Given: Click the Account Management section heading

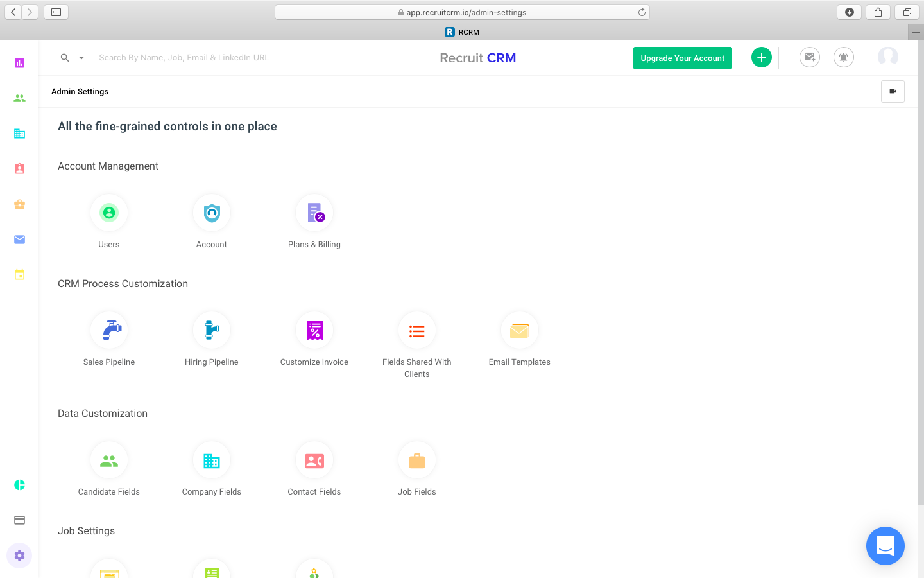Looking at the screenshot, I should pyautogui.click(x=108, y=166).
